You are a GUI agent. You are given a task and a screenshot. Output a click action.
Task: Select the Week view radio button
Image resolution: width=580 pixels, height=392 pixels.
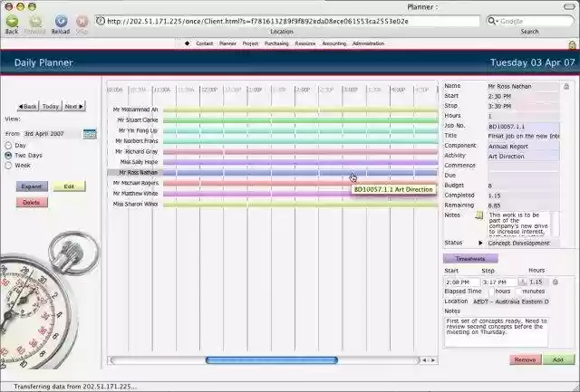(x=8, y=166)
